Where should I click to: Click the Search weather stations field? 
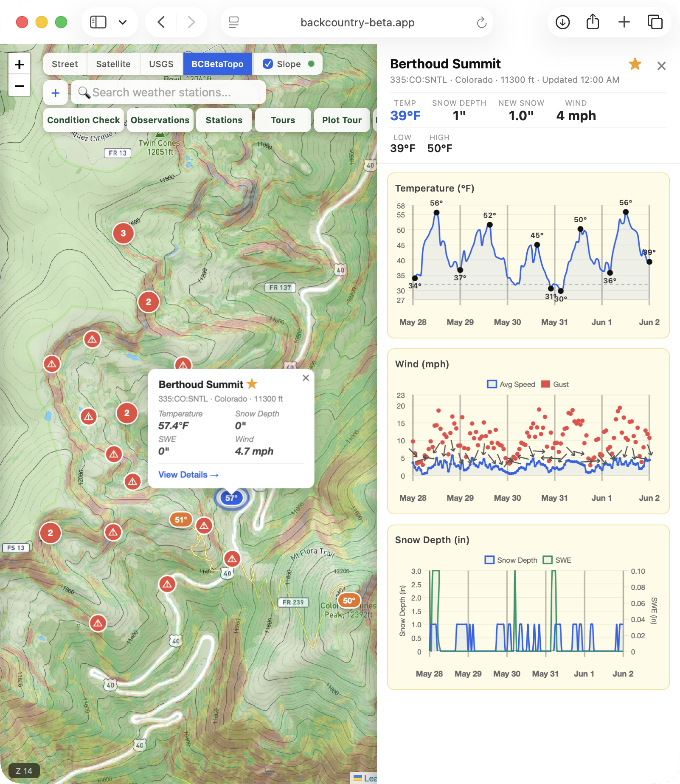pos(169,93)
